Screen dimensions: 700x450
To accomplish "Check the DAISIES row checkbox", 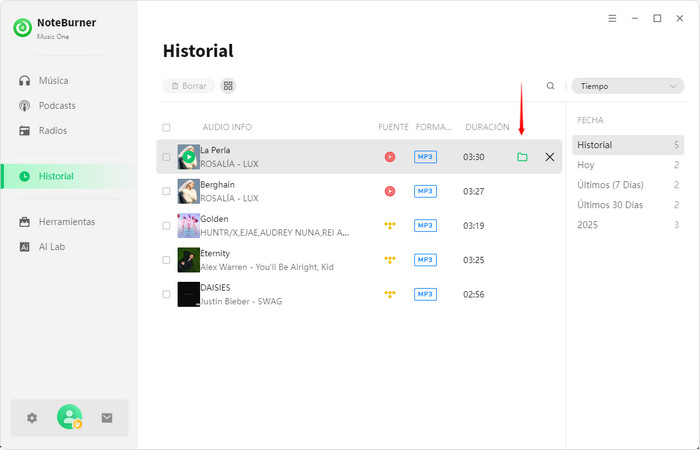I will click(166, 294).
